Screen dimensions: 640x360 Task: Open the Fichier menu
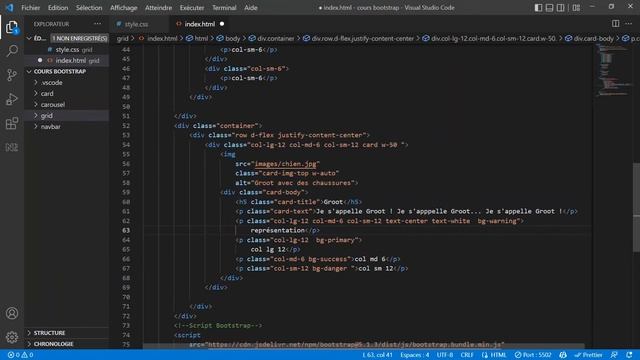coord(31,7)
